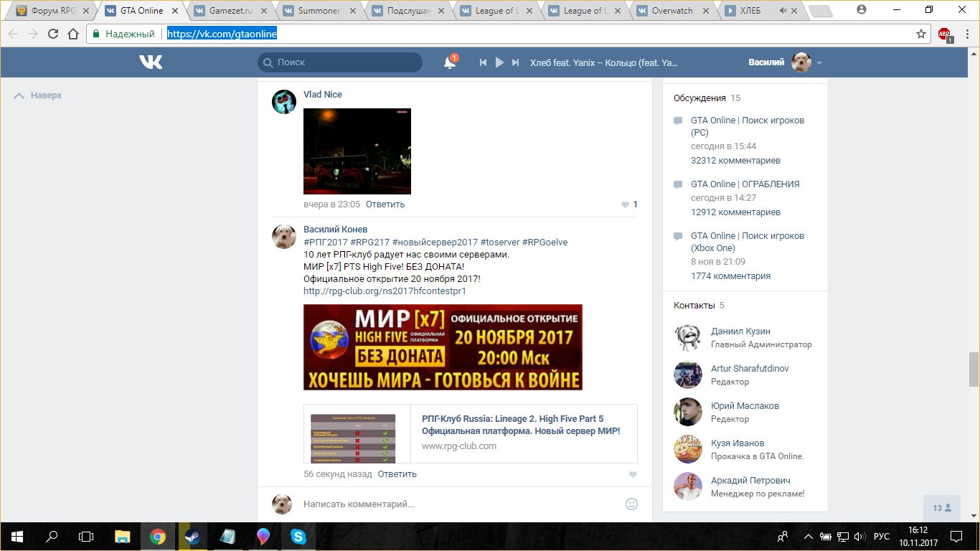Open Chrome three-dot menu
This screenshot has height=551, width=980.
tap(966, 34)
